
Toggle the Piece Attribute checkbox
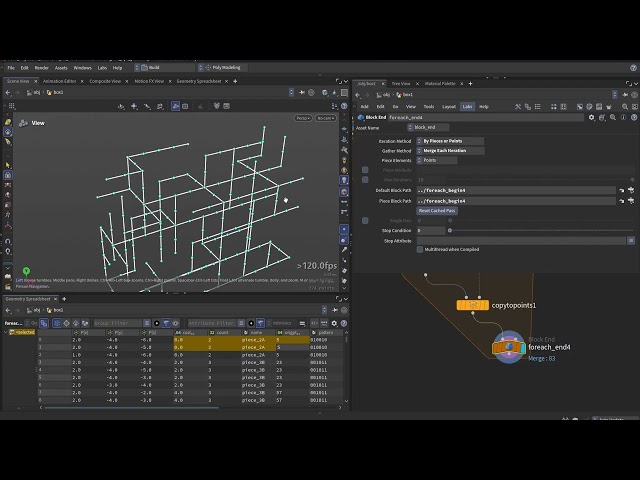click(365, 170)
